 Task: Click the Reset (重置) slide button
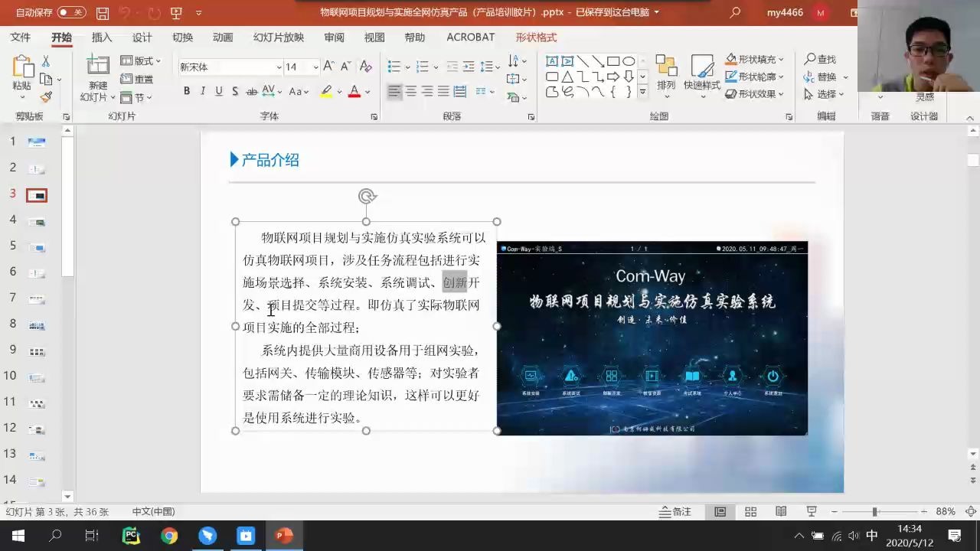[x=137, y=79]
